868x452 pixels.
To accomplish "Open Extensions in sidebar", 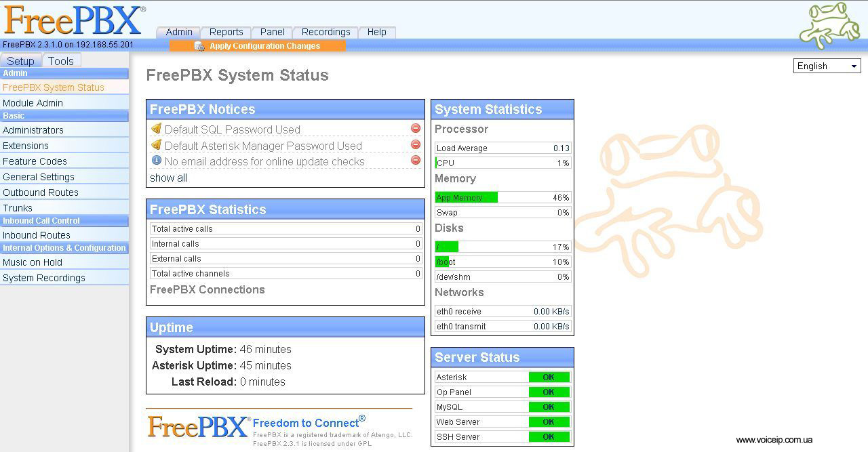I will pyautogui.click(x=64, y=146).
